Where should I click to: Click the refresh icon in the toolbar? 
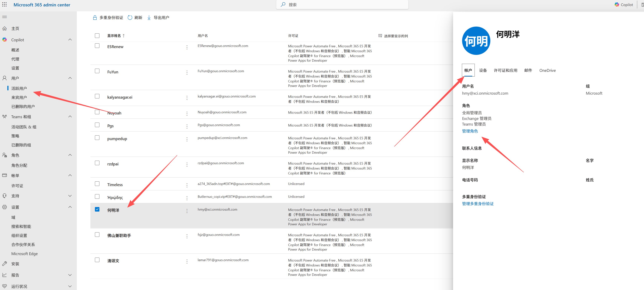130,18
